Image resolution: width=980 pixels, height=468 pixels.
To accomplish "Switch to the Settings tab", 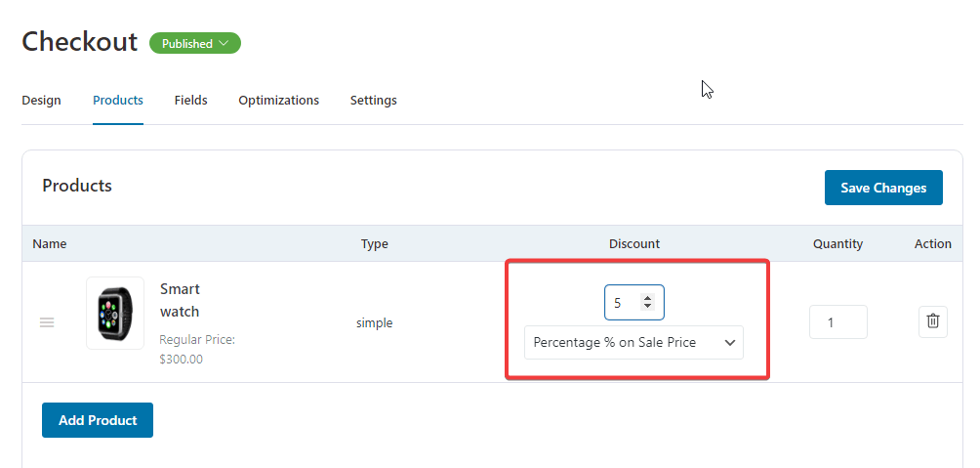I will 373,100.
